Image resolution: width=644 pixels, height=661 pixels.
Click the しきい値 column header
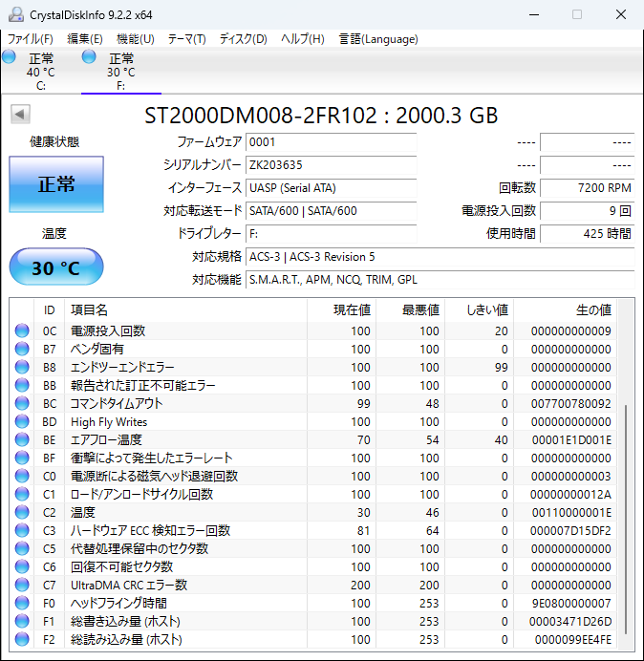pos(479,310)
